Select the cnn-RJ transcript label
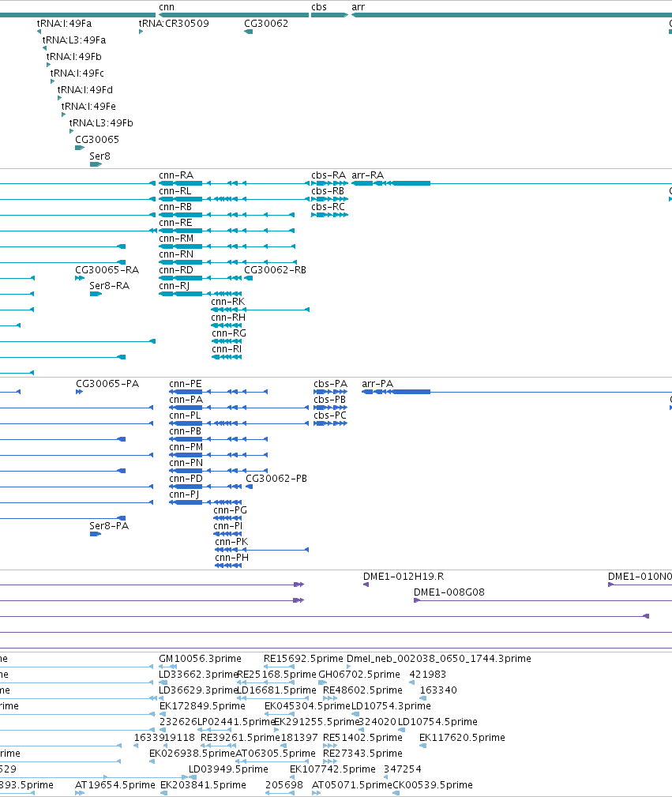Screen dimensions: 672x797 (174, 286)
